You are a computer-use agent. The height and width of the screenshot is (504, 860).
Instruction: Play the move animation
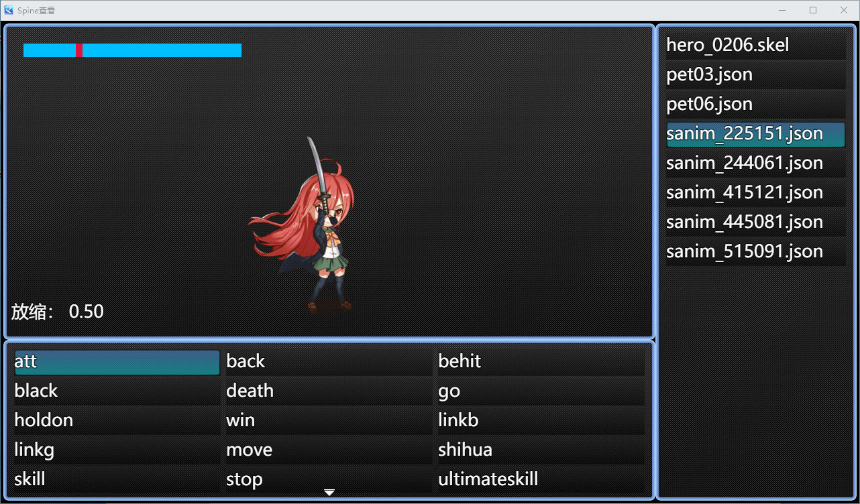pyautogui.click(x=329, y=450)
